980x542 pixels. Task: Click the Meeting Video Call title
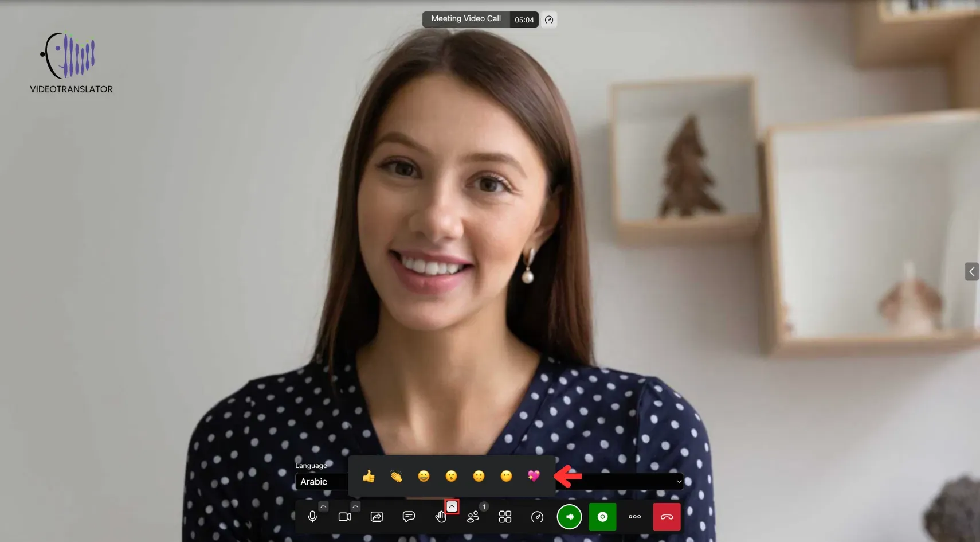(466, 19)
